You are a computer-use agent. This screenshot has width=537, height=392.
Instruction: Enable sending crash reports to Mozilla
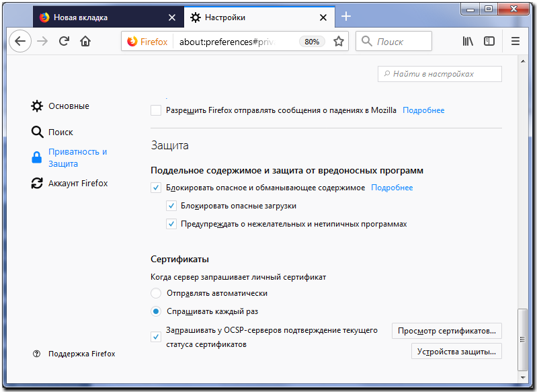coord(156,110)
